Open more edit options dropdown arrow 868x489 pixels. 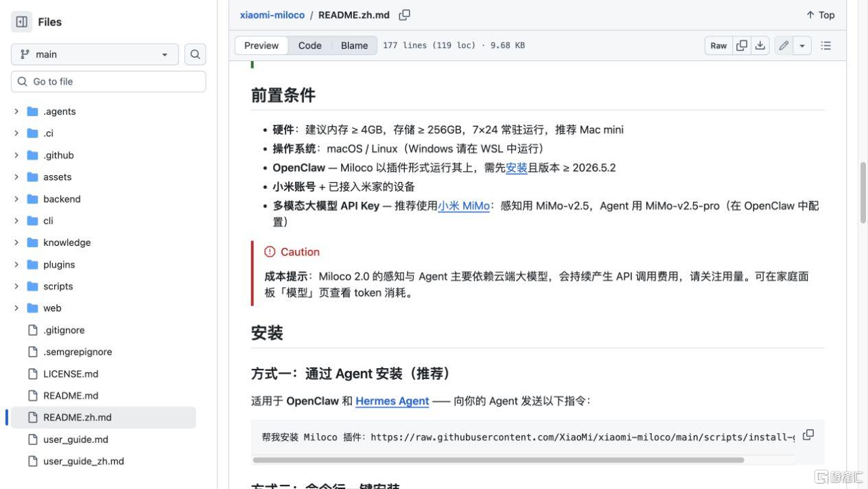tap(802, 45)
